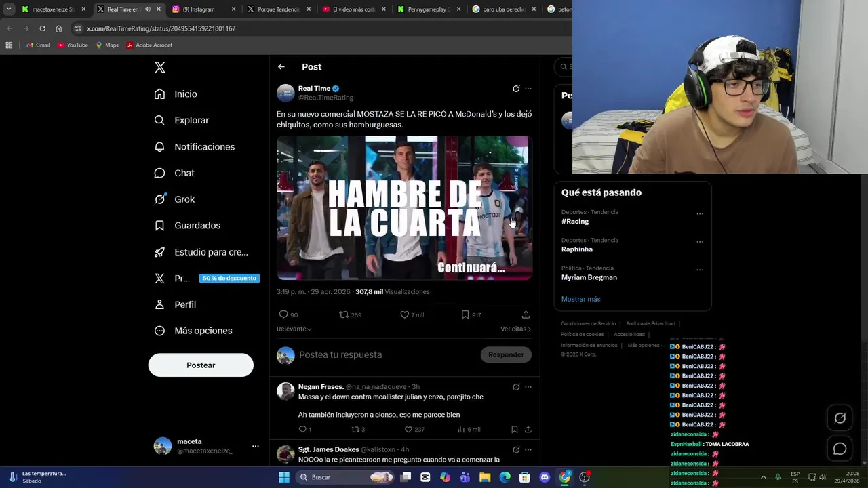Image resolution: width=868 pixels, height=488 pixels.
Task: Open Perfil in the sidebar
Action: 175,304
